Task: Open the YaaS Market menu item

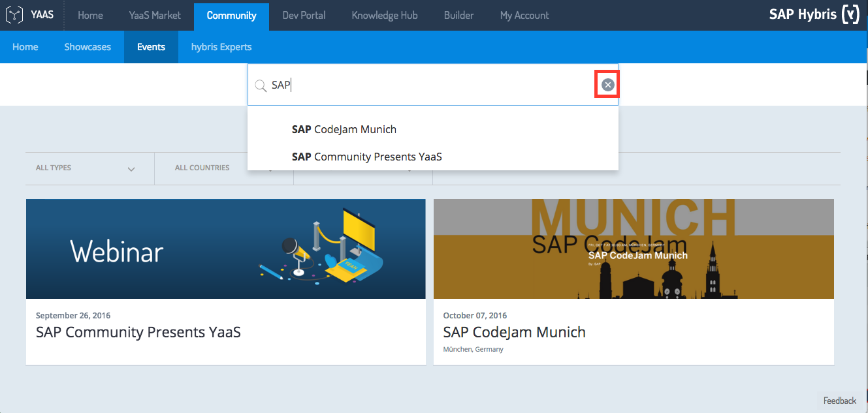Action: (x=155, y=15)
